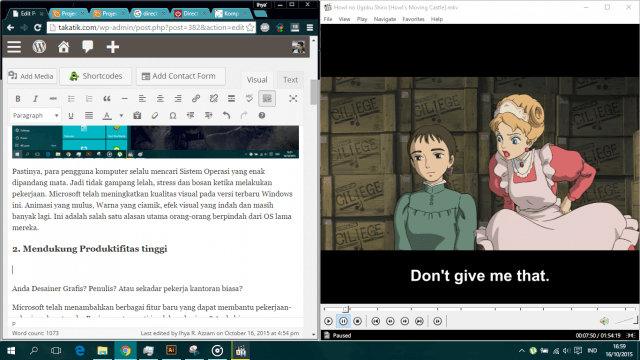Insert a bulleted list
The width and height of the screenshot is (640, 360).
pos(71,99)
